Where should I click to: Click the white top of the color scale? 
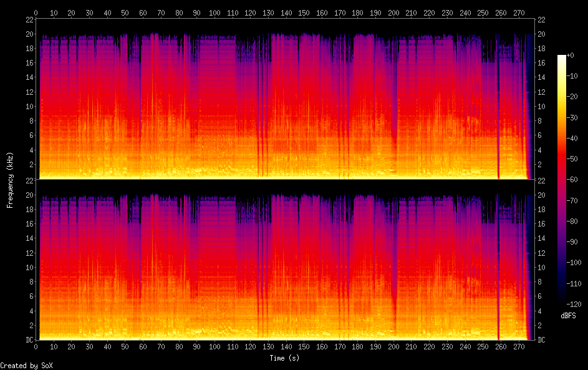(562, 57)
